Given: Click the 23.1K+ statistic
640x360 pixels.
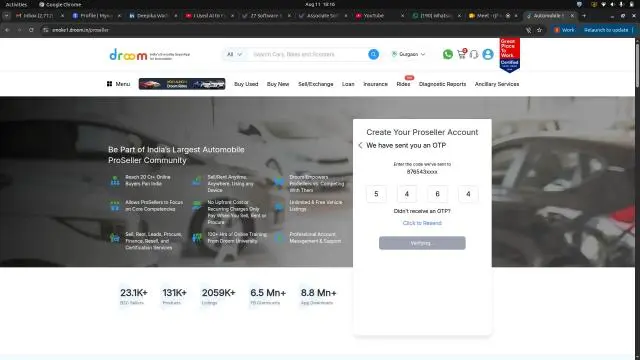Looking at the screenshot, I should (x=133, y=293).
